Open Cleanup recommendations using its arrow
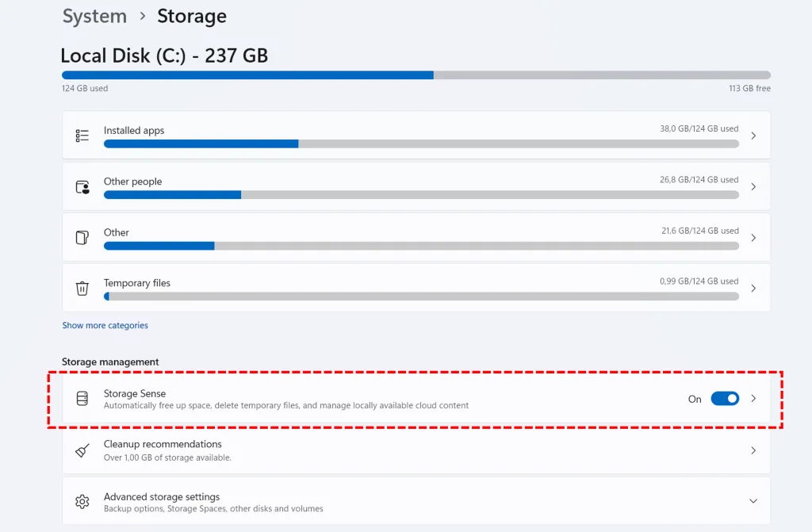Viewport: 812px width, 532px height. (753, 450)
